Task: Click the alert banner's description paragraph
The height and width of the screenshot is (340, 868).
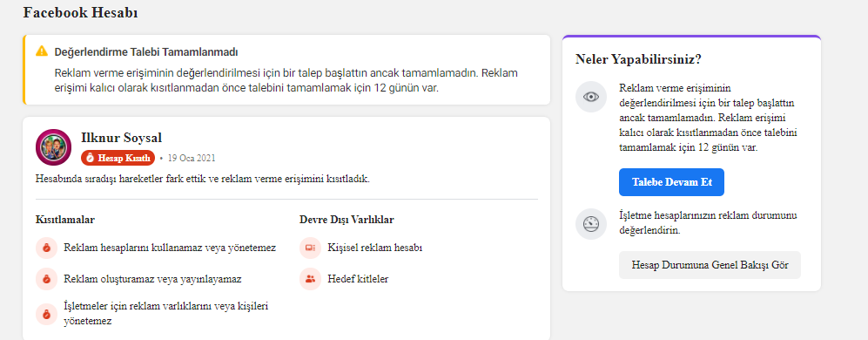Action: pyautogui.click(x=286, y=81)
